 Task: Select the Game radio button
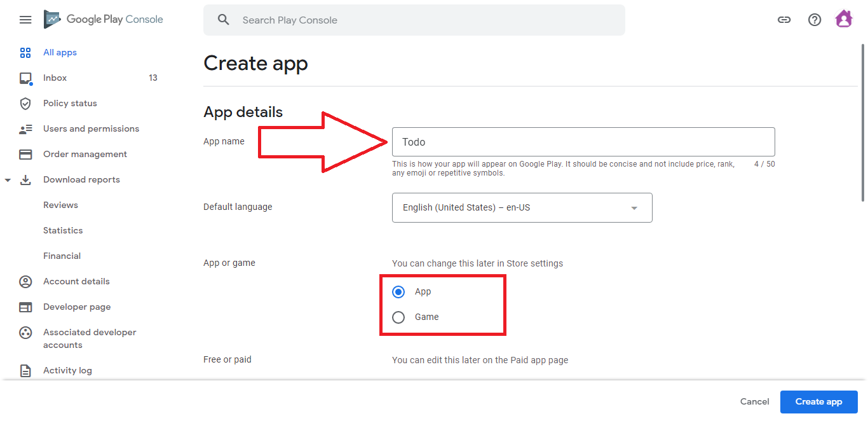pos(398,317)
